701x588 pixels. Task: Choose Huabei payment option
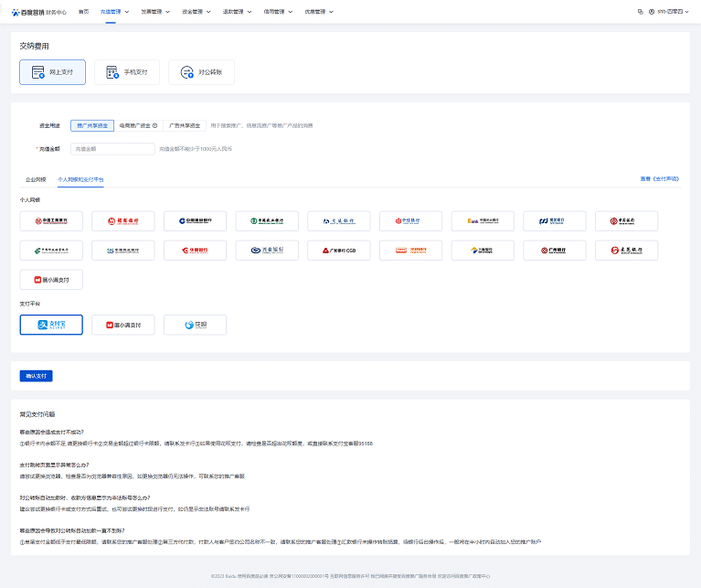(195, 325)
